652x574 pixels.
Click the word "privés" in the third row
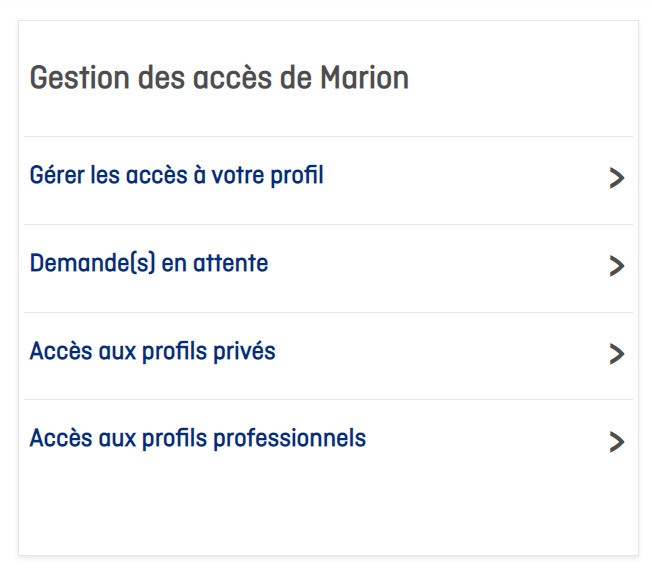point(245,352)
